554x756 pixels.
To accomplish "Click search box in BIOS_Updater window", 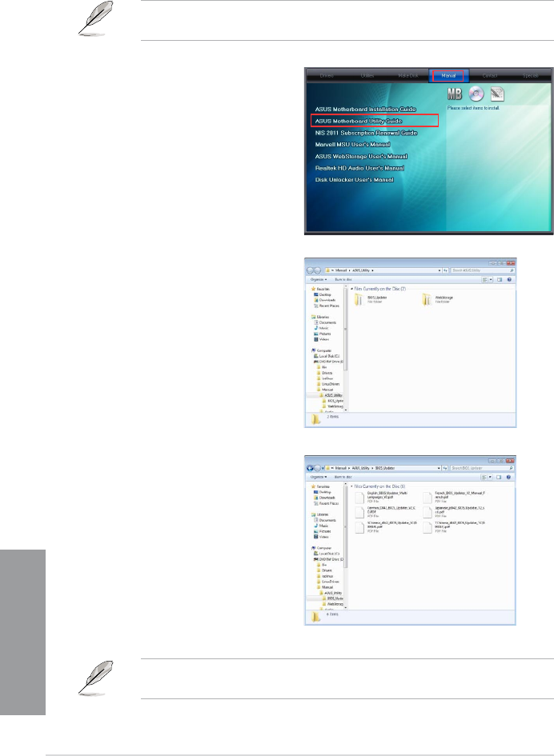I will (483, 468).
